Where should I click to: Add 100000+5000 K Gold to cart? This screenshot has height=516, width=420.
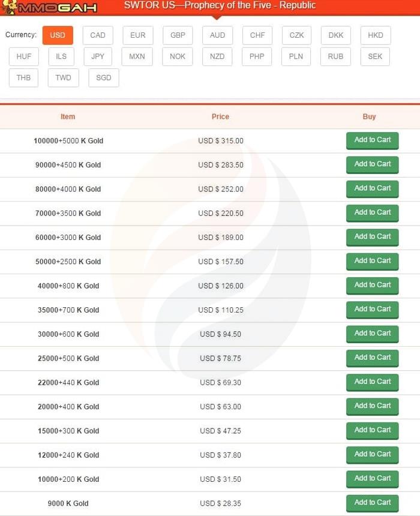coord(372,140)
